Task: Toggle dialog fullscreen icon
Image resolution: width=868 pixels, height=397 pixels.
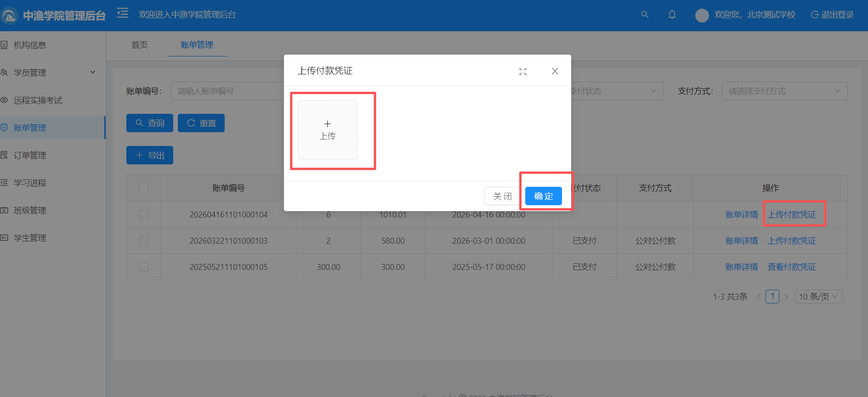Action: [x=523, y=72]
